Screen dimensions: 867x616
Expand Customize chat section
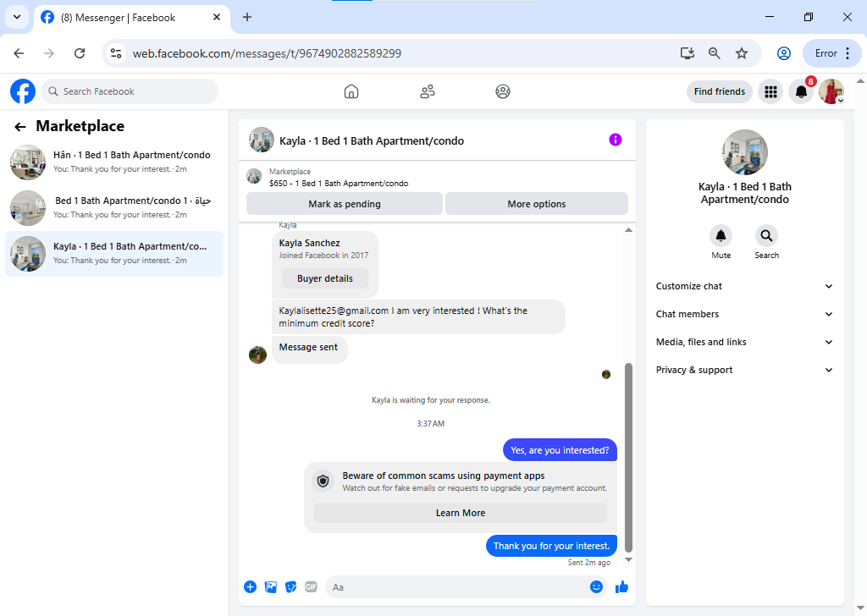[744, 286]
